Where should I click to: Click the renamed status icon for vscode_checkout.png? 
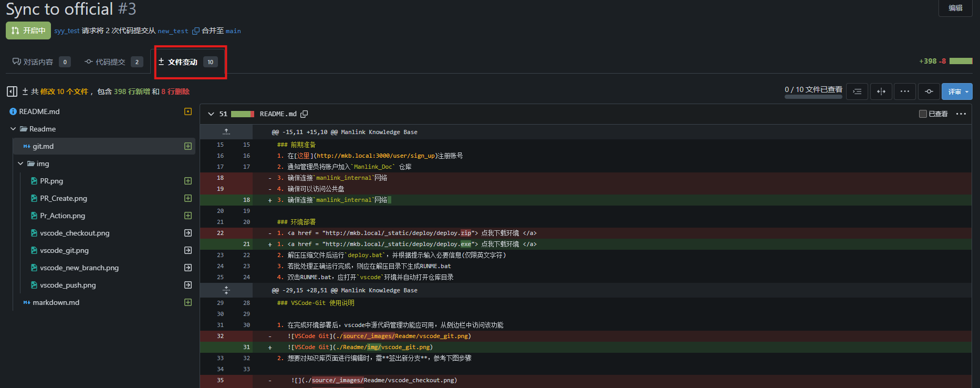coord(188,233)
